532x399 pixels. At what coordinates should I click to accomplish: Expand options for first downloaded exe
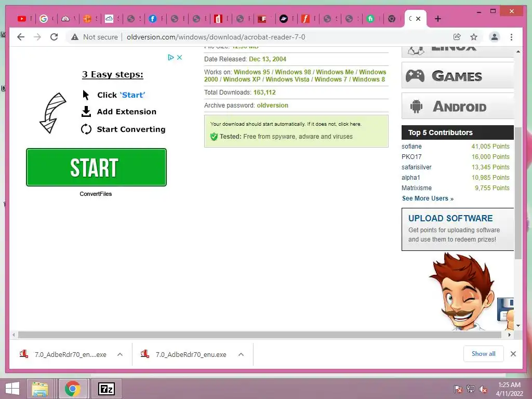pyautogui.click(x=120, y=354)
